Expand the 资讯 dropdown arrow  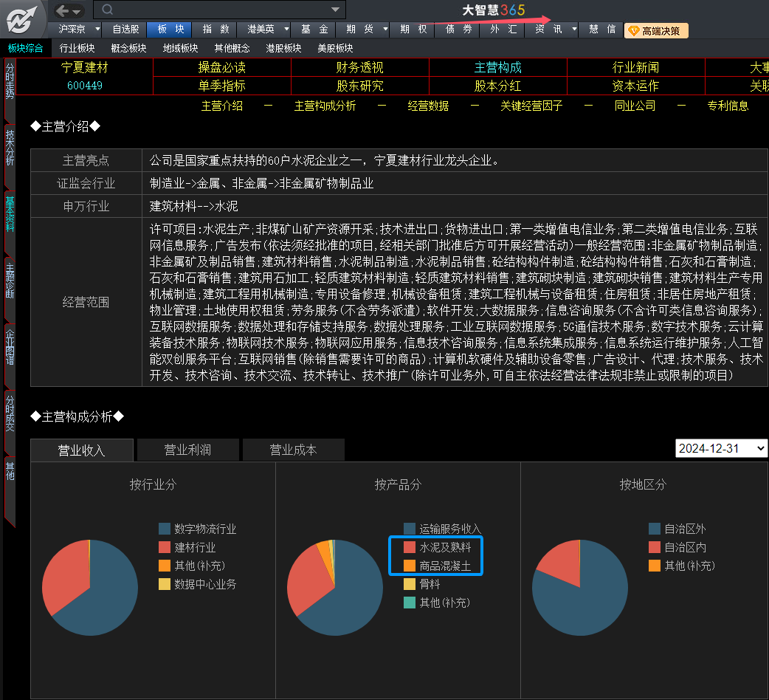click(574, 29)
